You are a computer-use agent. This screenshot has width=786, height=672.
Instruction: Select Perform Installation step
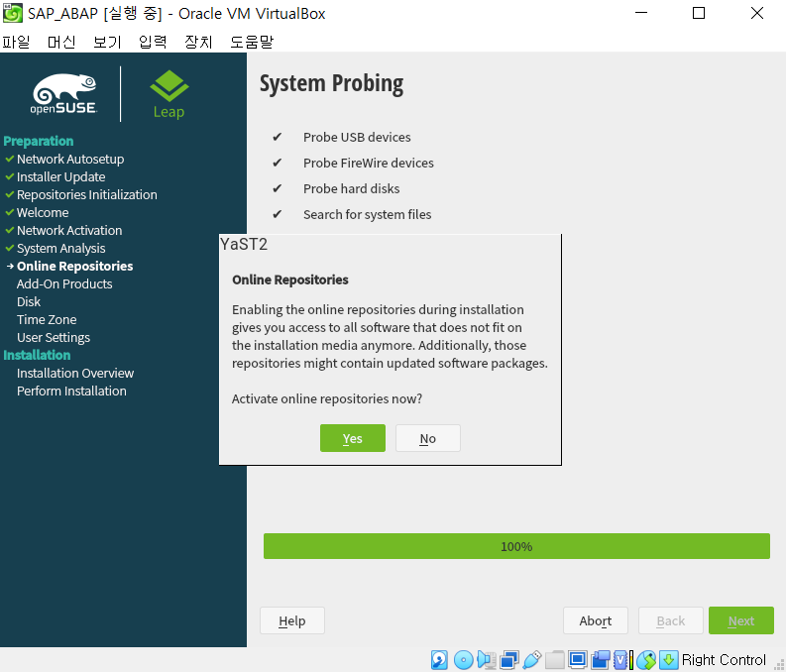point(71,391)
